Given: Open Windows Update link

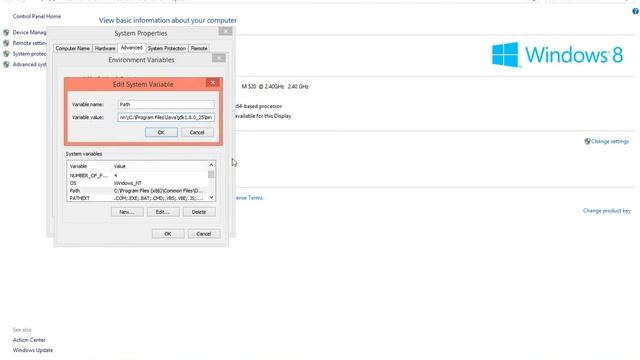Looking at the screenshot, I should tap(33, 350).
